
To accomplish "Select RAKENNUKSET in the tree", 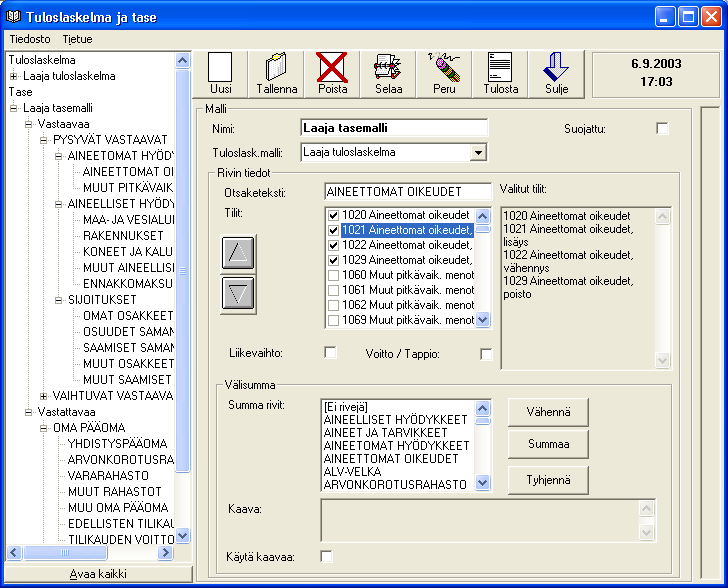I will pos(123,235).
